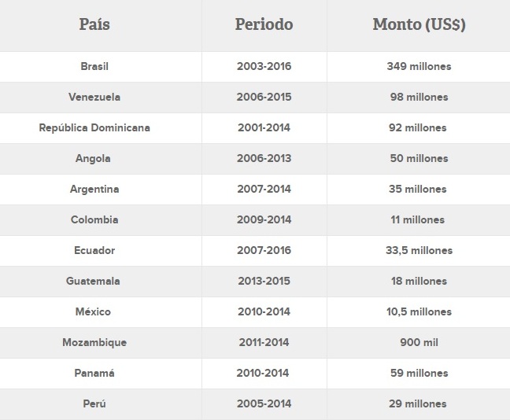The image size is (510, 420).
Task: Select the 349 millones amount cell
Action: pos(419,66)
